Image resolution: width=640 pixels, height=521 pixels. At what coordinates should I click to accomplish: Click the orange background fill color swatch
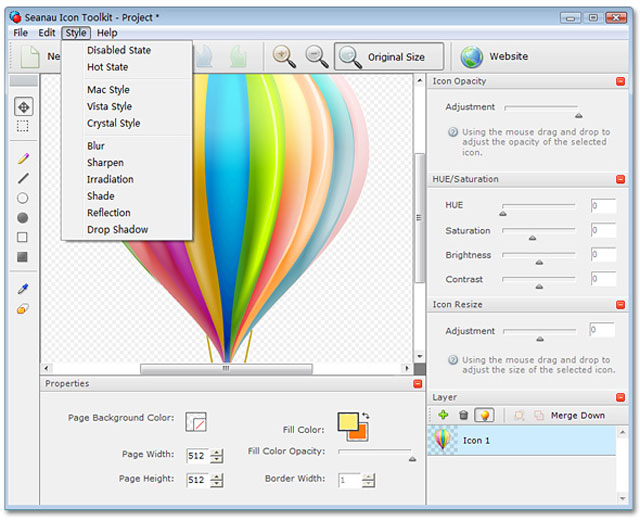360,434
